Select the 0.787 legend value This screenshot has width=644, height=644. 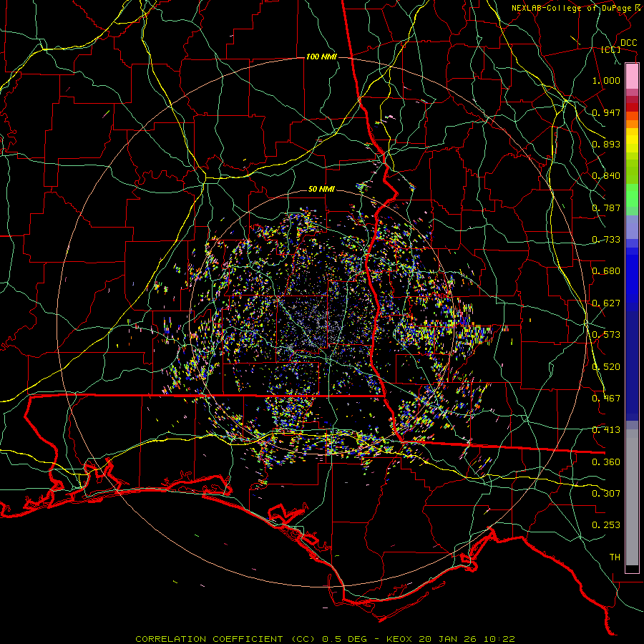pos(606,208)
